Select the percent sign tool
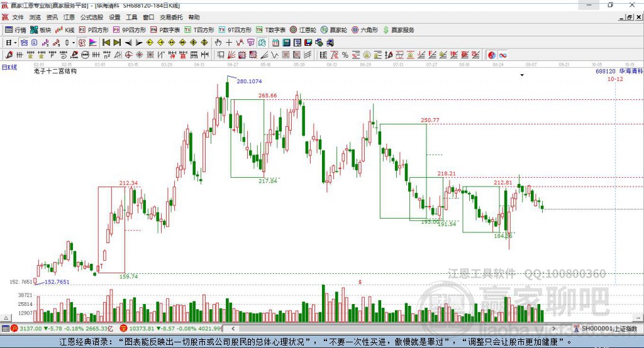The width and height of the screenshot is (644, 348). (x=345, y=55)
